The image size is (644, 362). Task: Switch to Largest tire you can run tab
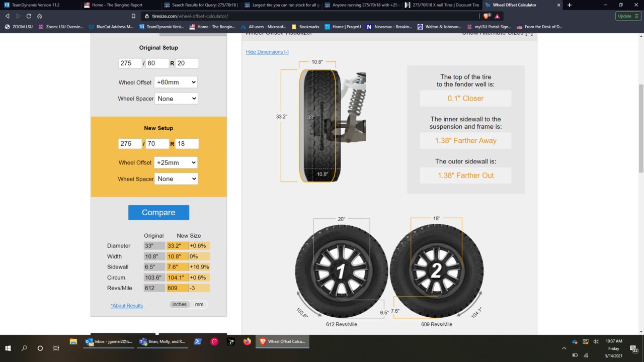click(282, 5)
